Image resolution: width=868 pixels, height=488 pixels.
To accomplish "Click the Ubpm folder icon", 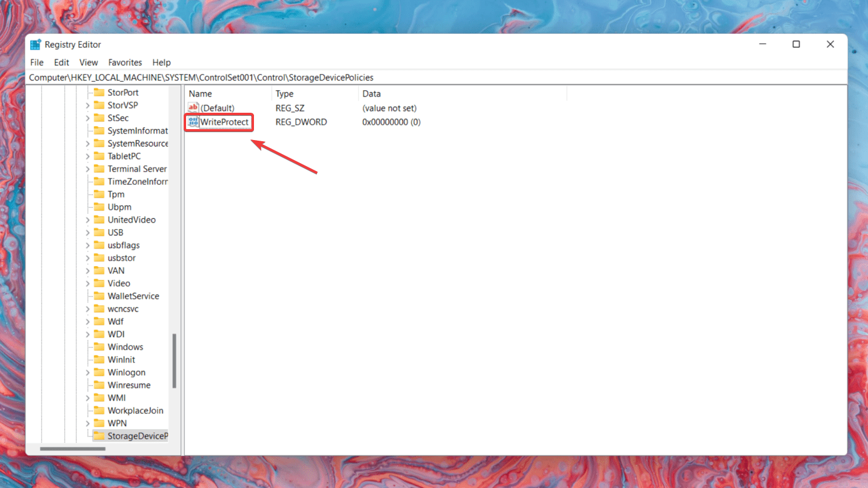I will [x=99, y=207].
